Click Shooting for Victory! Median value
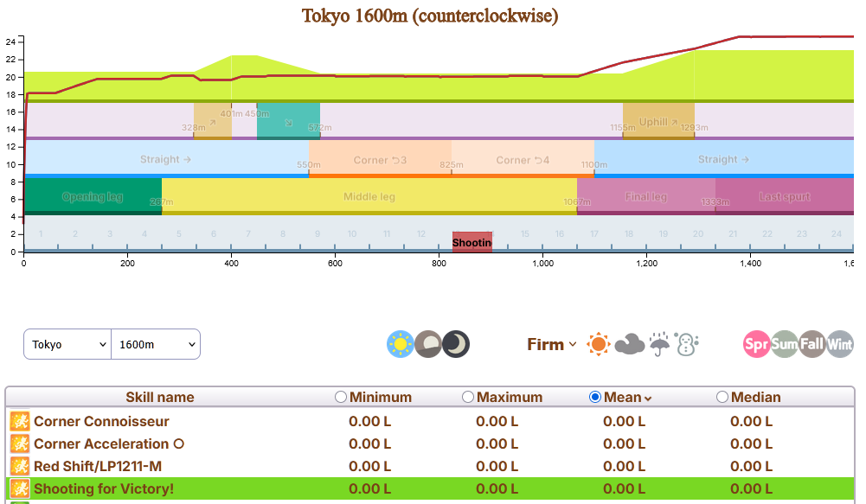 [x=751, y=488]
